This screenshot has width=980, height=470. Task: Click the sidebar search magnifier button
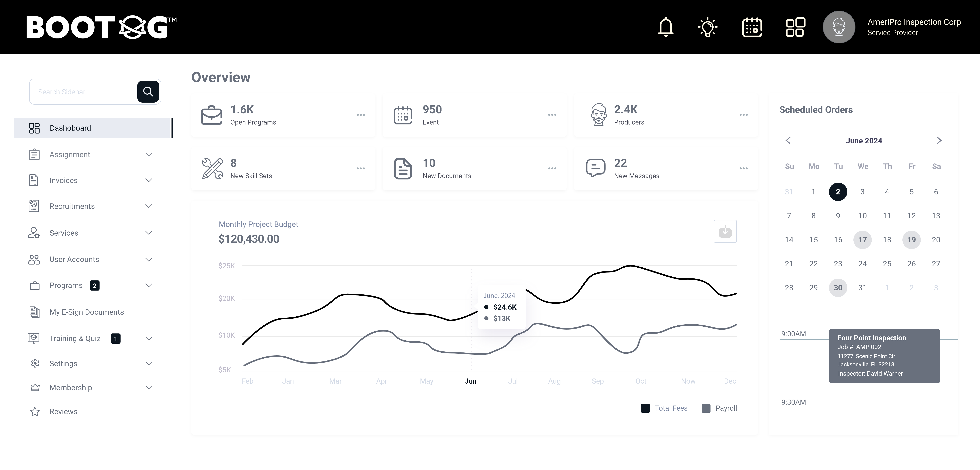pos(148,92)
